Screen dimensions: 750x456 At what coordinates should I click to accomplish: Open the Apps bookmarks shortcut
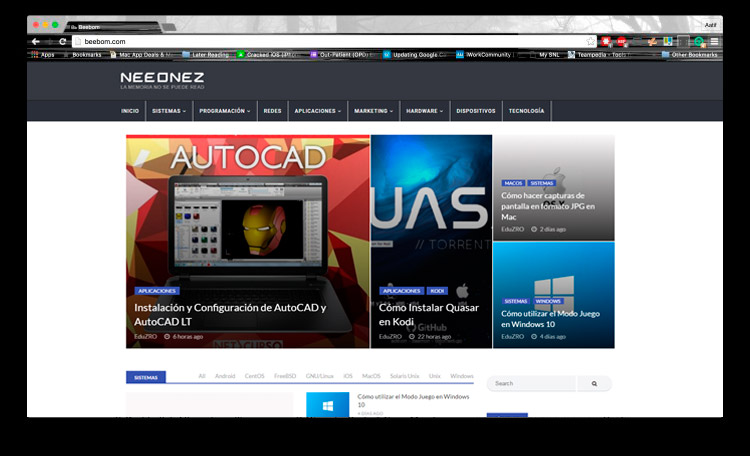click(x=43, y=55)
